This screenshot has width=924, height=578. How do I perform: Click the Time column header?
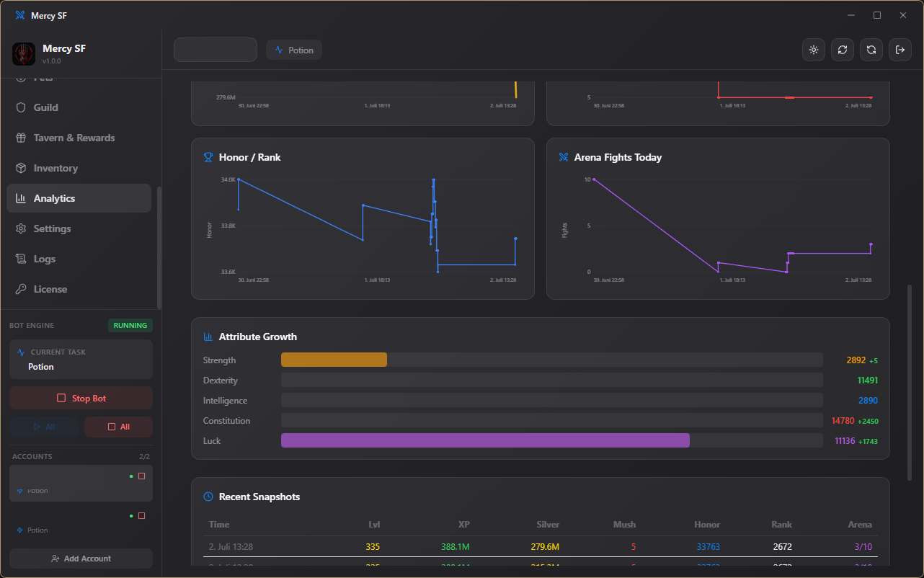point(219,525)
